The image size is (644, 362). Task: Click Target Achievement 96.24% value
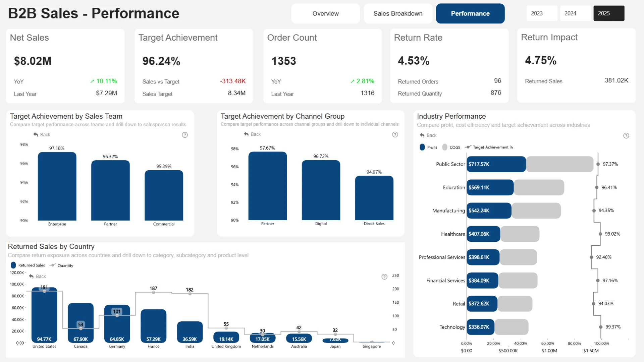coord(161,61)
